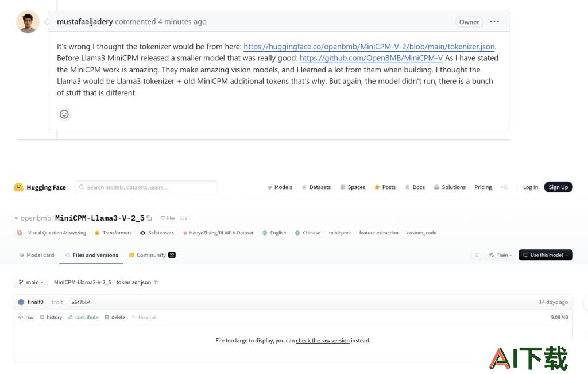Click the Sign Up button
The width and height of the screenshot is (588, 374).
point(558,187)
